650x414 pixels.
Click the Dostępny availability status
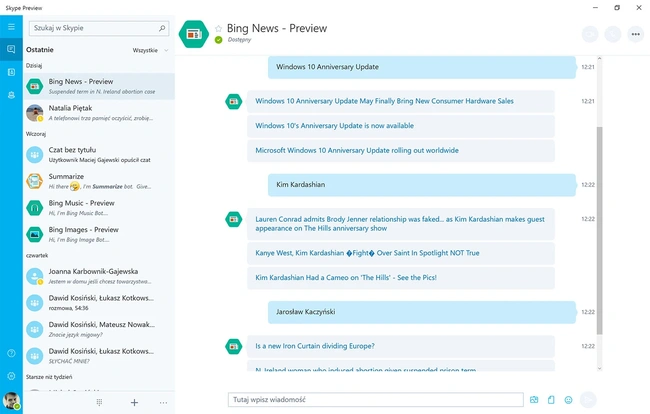tap(239, 40)
